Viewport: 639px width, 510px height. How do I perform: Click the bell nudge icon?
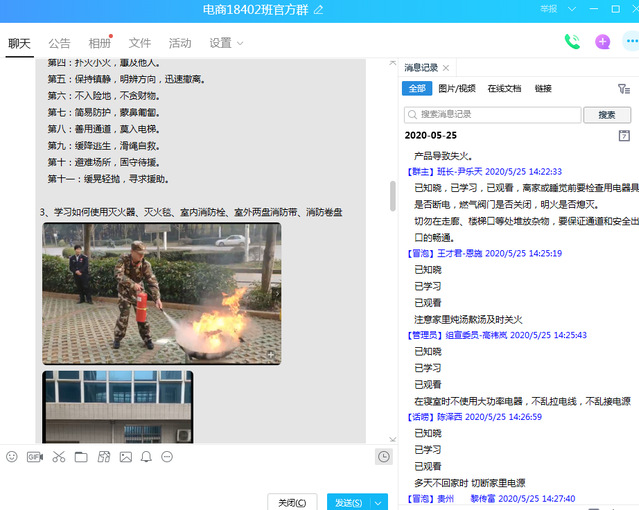(x=146, y=457)
